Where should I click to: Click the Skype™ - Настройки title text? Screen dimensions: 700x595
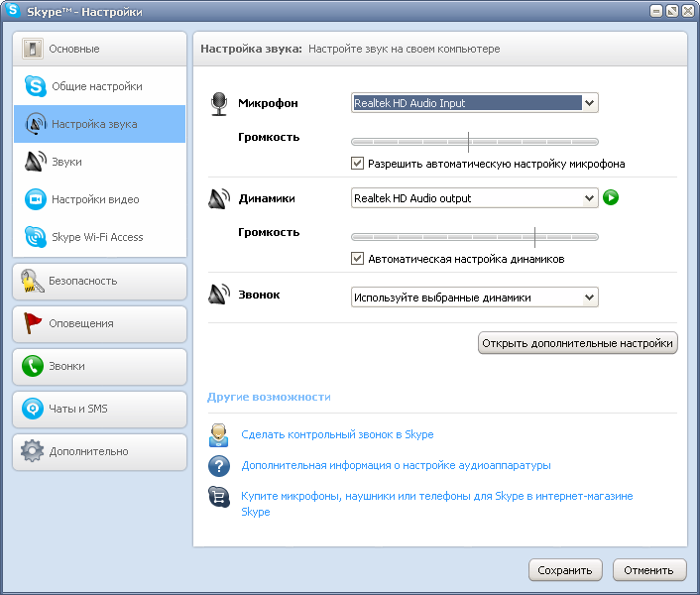[84, 12]
